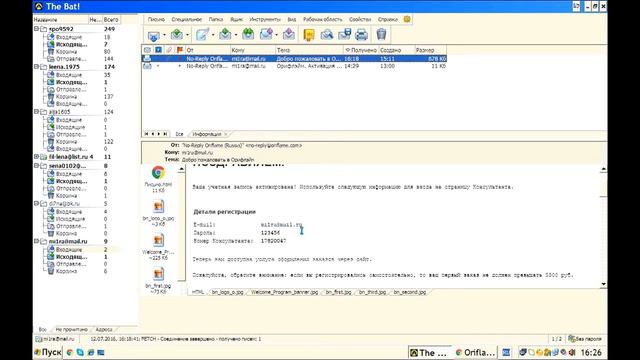Open the dropdown arrow beside the reply icon
The width and height of the screenshot is (640, 360).
click(236, 35)
